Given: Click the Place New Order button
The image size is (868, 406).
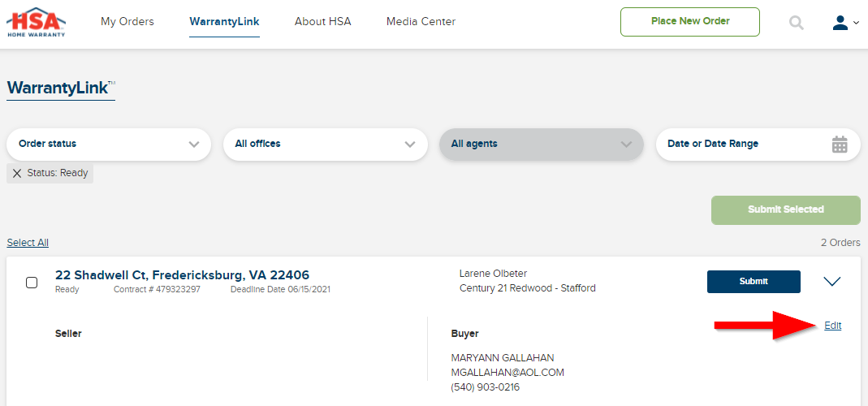Looking at the screenshot, I should coord(689,22).
